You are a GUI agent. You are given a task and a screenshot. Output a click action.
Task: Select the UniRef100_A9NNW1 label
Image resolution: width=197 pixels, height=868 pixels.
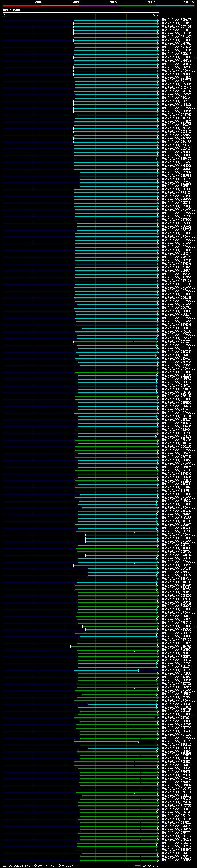coord(177,169)
